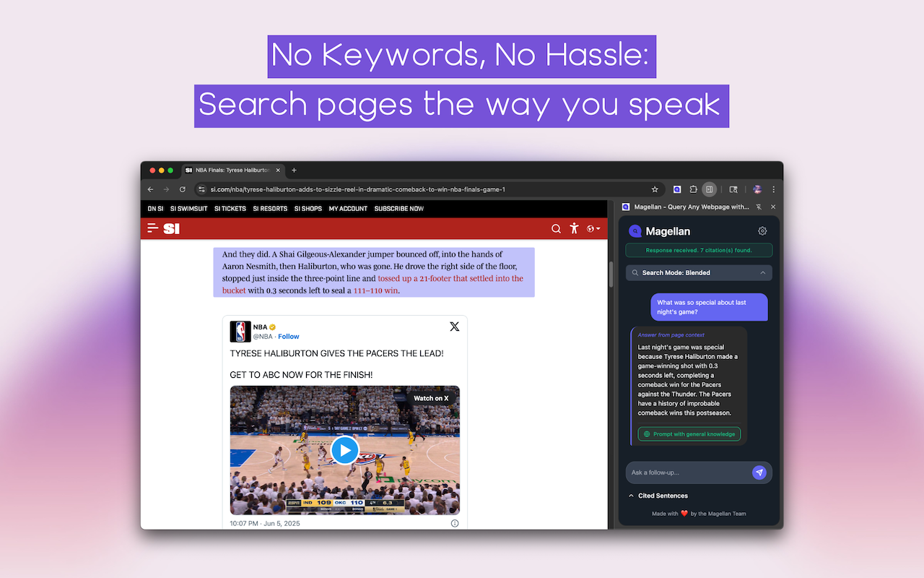Close the Magellan side panel
The width and height of the screenshot is (924, 578).
pyautogui.click(x=773, y=207)
